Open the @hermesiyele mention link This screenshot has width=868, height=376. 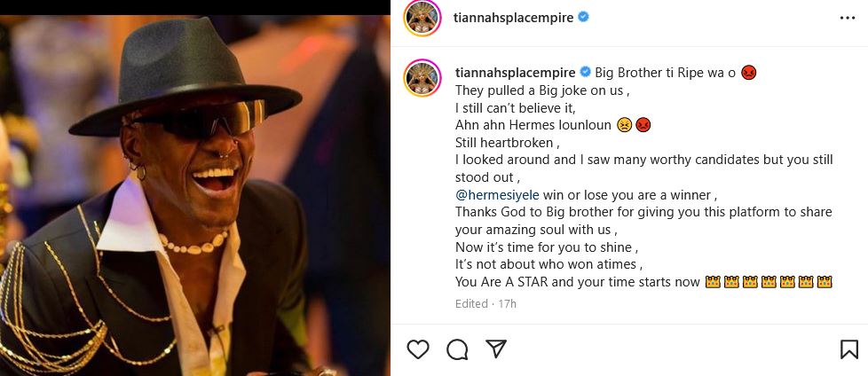click(x=495, y=194)
